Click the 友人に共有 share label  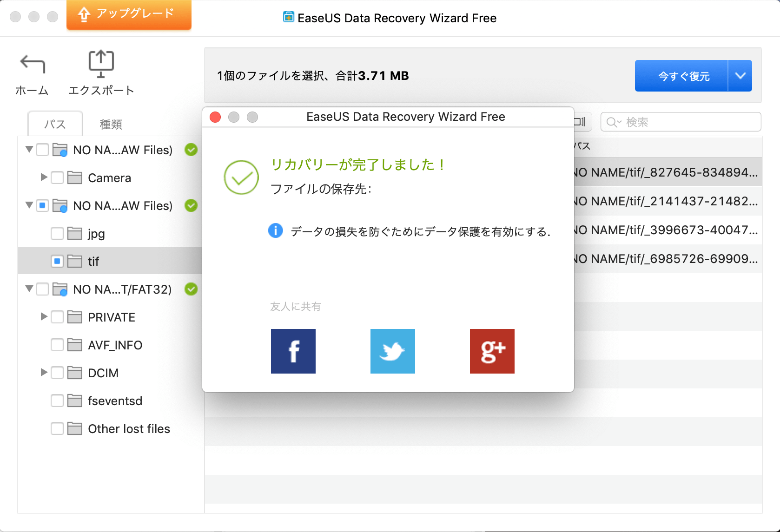(296, 307)
